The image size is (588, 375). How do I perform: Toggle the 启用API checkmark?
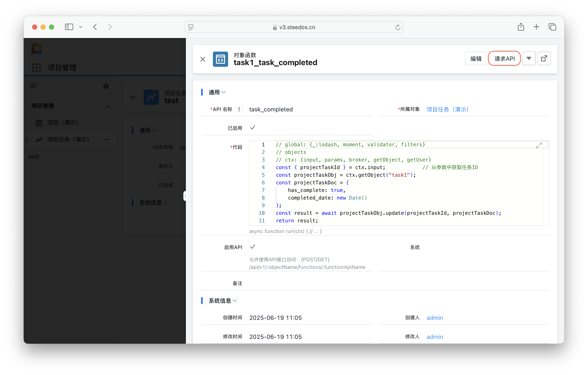pyautogui.click(x=252, y=247)
